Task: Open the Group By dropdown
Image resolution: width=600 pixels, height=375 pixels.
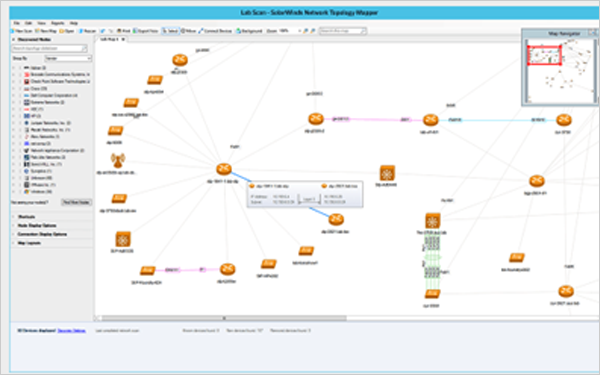Action: point(68,58)
